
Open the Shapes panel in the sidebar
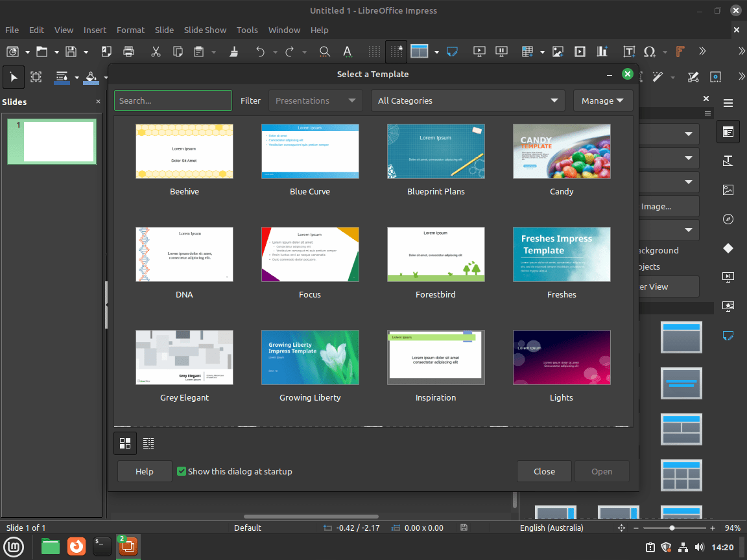(728, 248)
